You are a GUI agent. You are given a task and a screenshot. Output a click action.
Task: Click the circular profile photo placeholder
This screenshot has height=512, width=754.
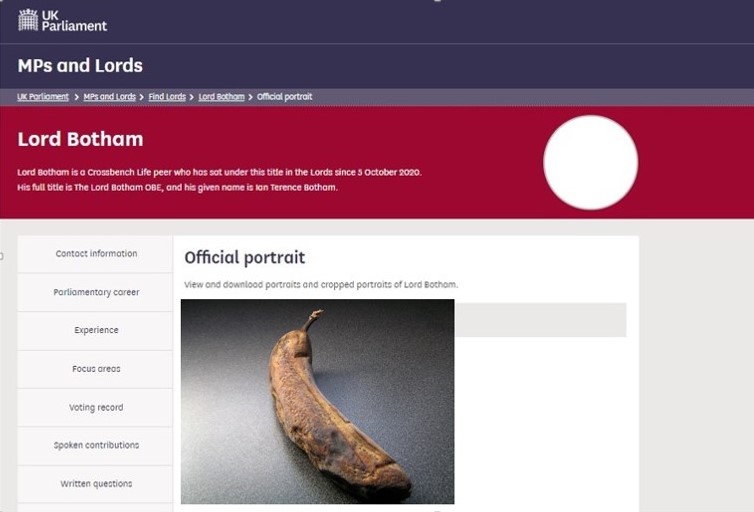pos(591,162)
